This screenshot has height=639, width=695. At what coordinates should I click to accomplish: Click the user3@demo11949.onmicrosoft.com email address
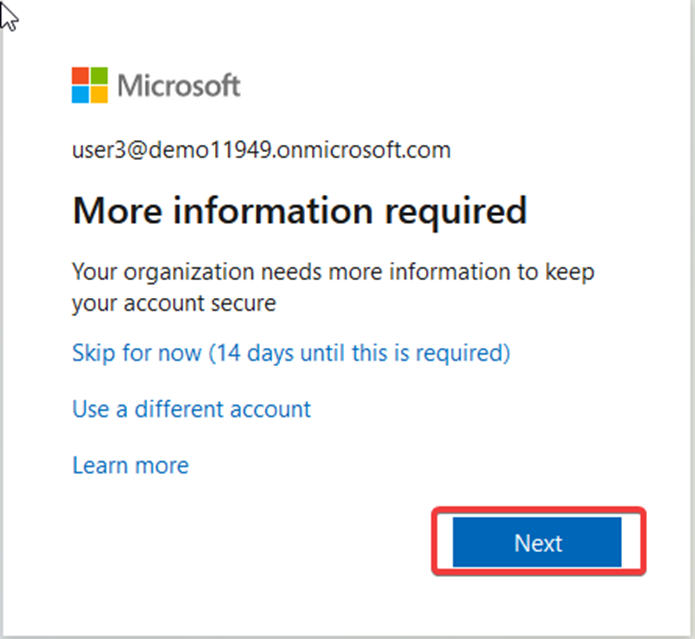coord(262,150)
